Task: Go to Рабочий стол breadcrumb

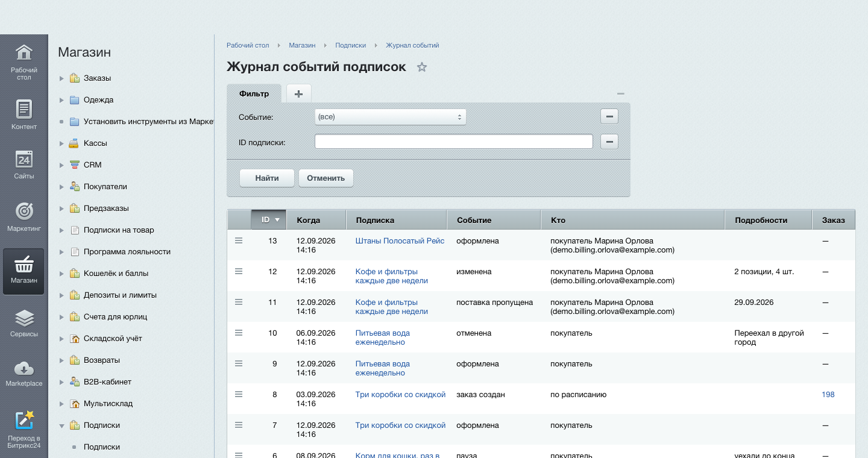Action: (248, 45)
